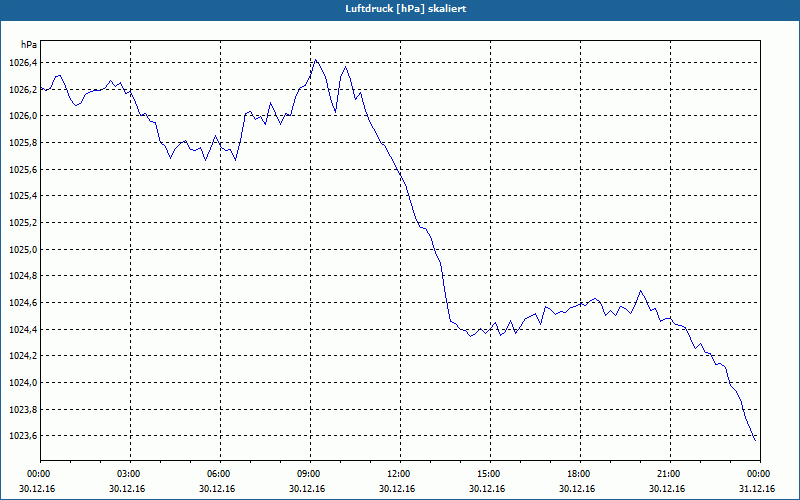Select the 1024,2 y-axis value
Viewport: 800px width, 500px height.
(x=23, y=356)
